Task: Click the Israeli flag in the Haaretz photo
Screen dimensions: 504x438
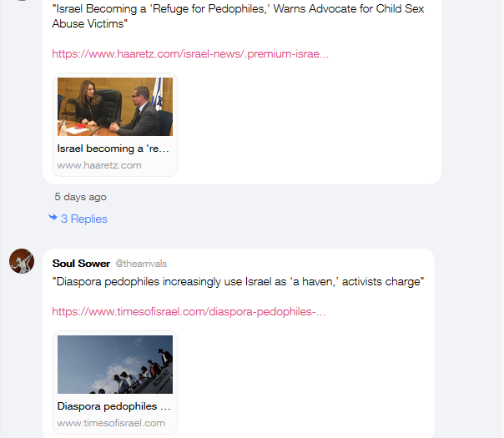Action: click(158, 93)
